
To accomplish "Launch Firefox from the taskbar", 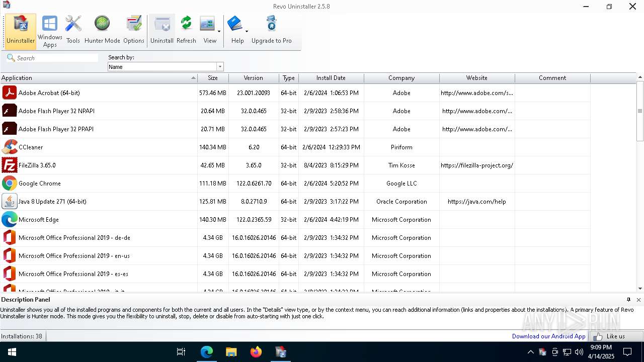I will [256, 352].
